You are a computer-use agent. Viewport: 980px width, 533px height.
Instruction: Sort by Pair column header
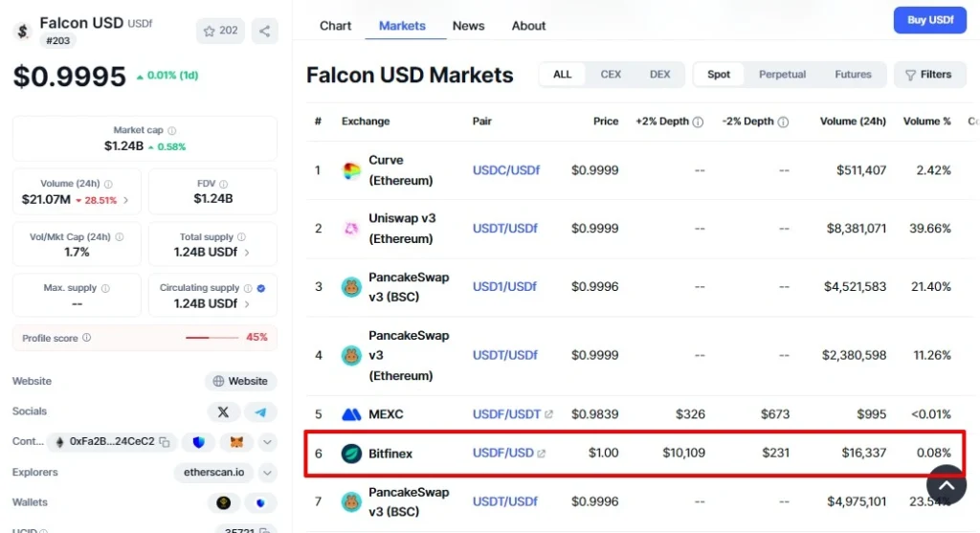[x=482, y=122]
